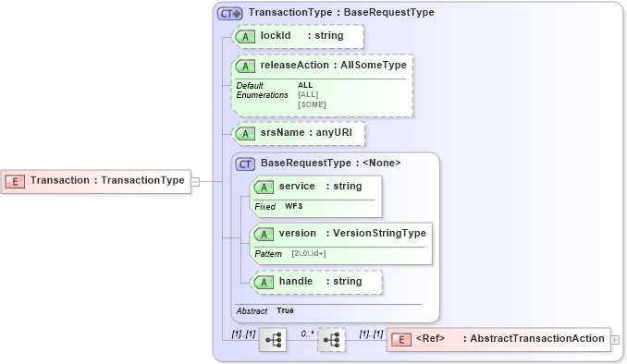The image size is (627, 364).
Task: Click the 'Enumerations' property label
Action: (262, 95)
